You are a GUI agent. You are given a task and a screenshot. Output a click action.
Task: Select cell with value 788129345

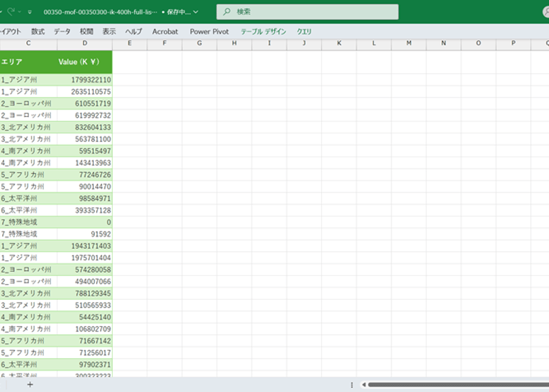(85, 293)
